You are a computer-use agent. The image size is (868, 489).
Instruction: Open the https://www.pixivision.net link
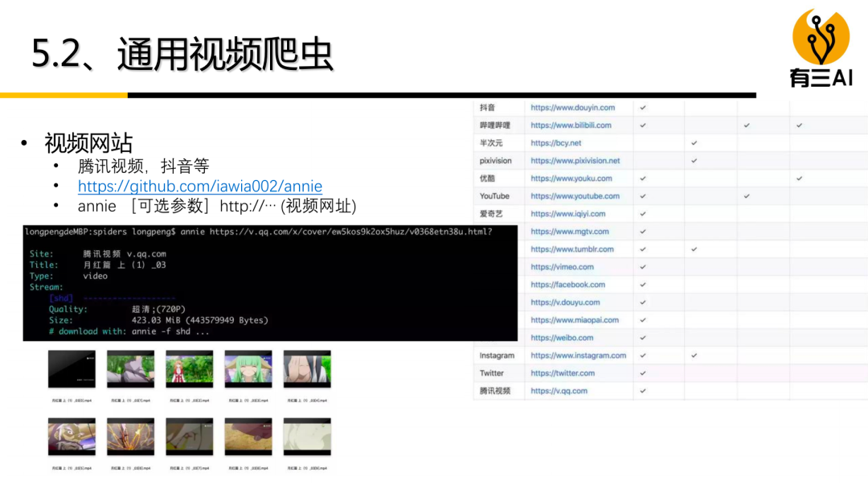(x=575, y=161)
